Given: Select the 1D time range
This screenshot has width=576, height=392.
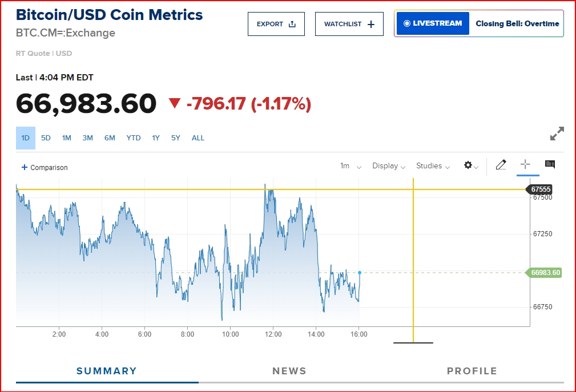Looking at the screenshot, I should coord(25,138).
